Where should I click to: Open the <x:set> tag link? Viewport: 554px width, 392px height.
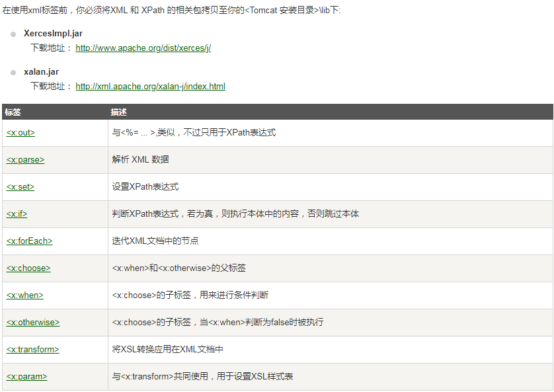pyautogui.click(x=20, y=187)
